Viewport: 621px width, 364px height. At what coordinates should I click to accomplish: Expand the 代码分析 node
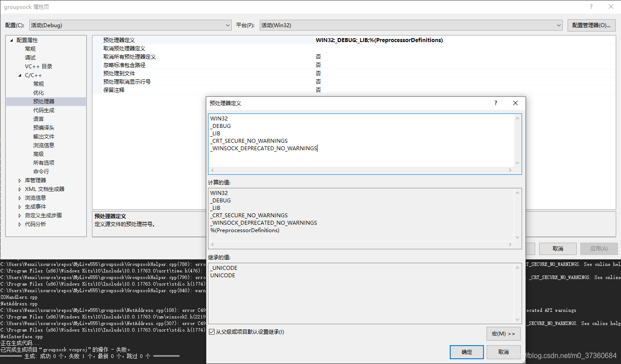coord(20,224)
